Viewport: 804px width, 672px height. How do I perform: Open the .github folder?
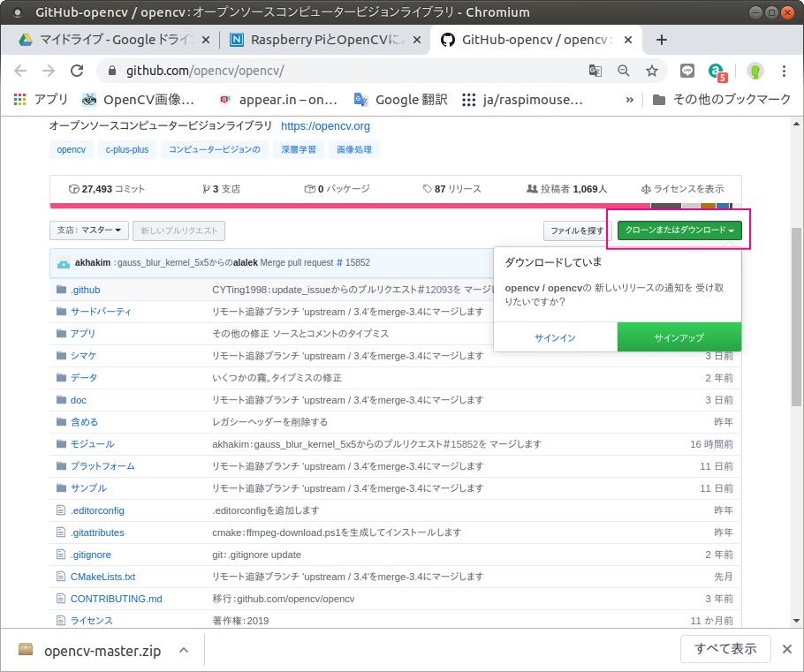(x=85, y=291)
